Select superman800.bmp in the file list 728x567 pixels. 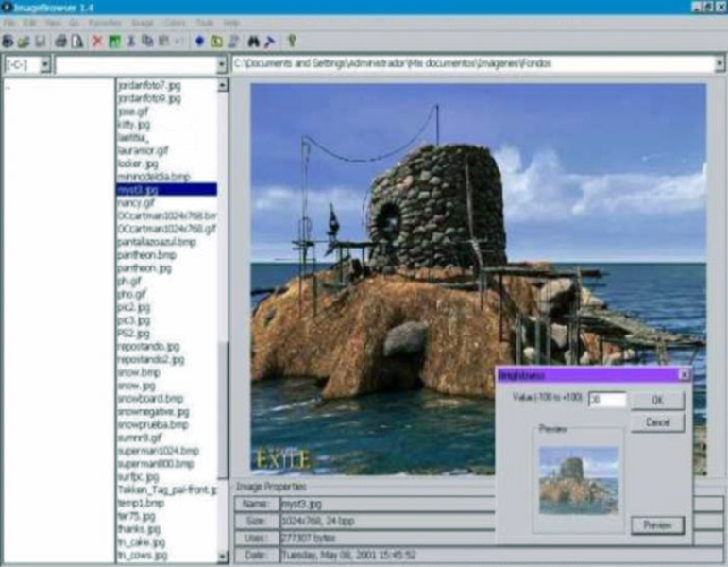[156, 464]
